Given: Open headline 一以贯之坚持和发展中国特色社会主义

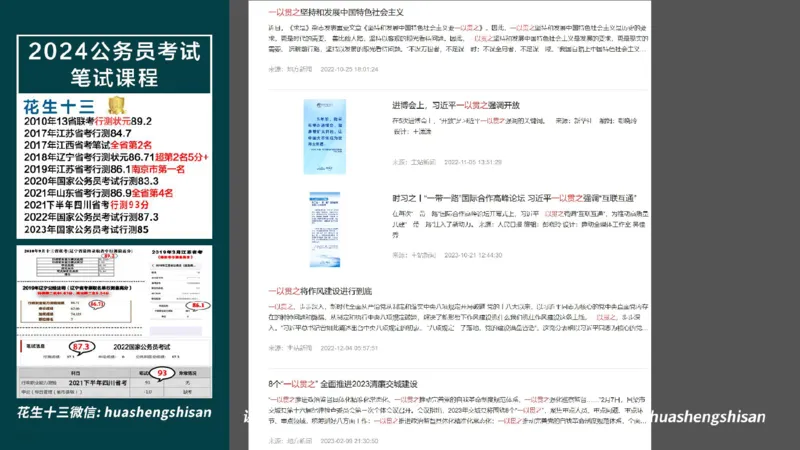Looking at the screenshot, I should pyautogui.click(x=336, y=12).
